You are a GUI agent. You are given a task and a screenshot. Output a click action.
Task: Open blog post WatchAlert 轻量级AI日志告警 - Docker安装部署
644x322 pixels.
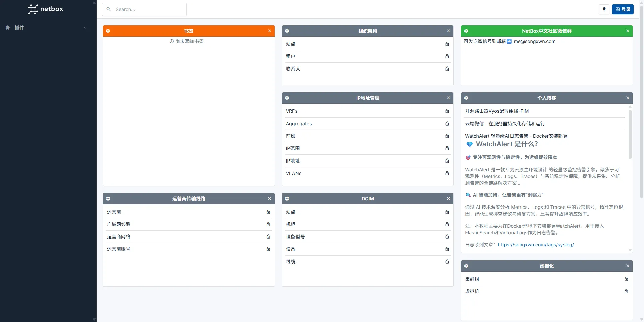pos(516,136)
